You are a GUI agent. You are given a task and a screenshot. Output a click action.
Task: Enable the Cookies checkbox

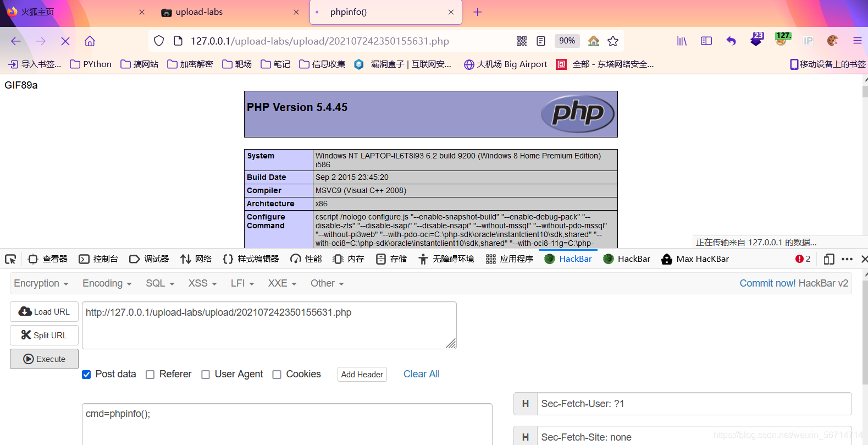(x=277, y=375)
